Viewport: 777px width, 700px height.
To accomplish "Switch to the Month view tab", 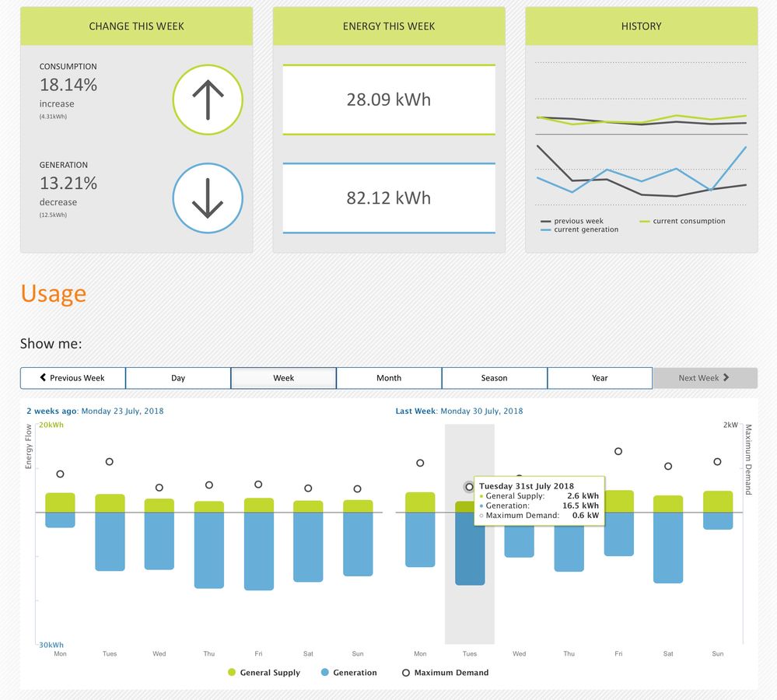I will point(389,378).
